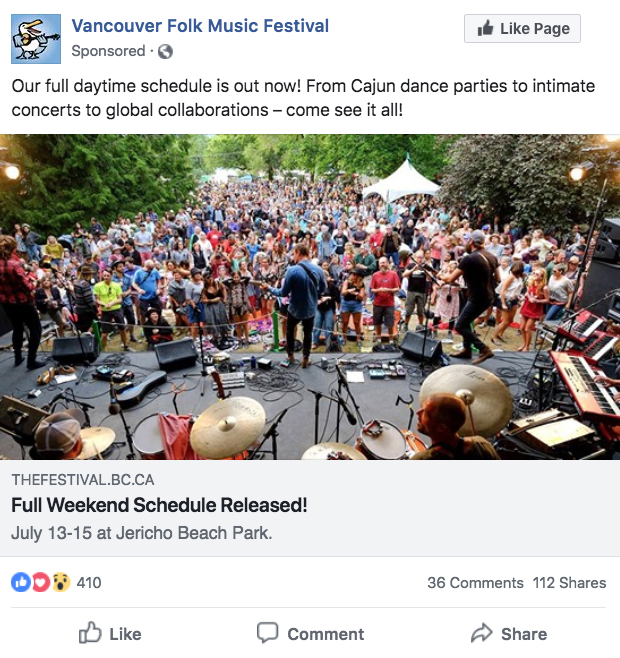Click July 13-15 at Jericho Beach Park description

point(141,533)
